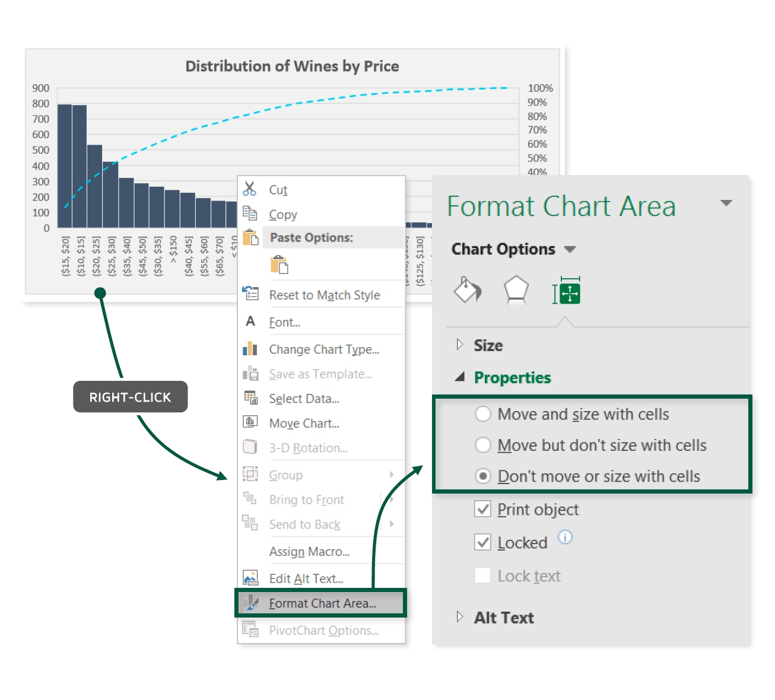Open the Fill & Line paint bucket tab
Viewport: 775px width, 700px height.
tap(468, 291)
